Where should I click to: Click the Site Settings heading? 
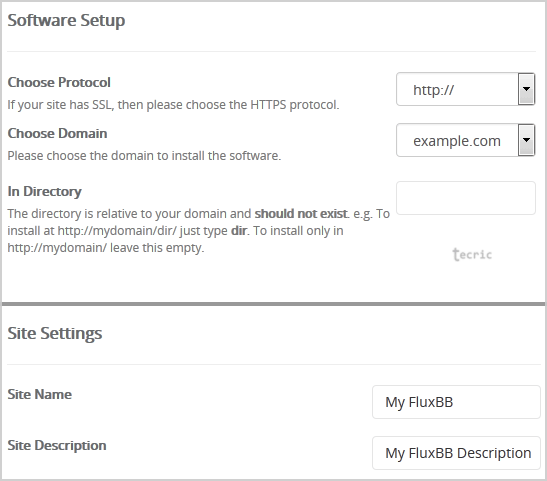(55, 333)
